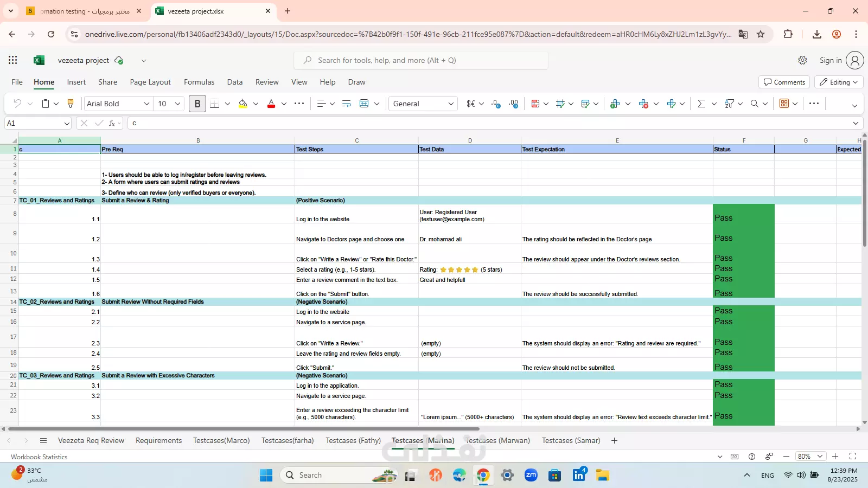This screenshot has width=868, height=488.
Task: Click the Insert cells icon
Action: coord(615,104)
